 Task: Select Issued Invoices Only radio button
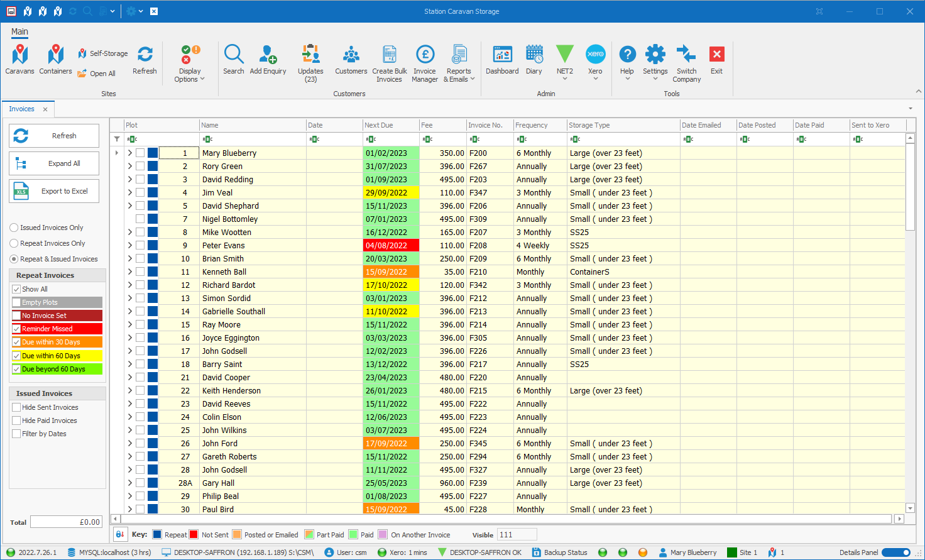(14, 228)
